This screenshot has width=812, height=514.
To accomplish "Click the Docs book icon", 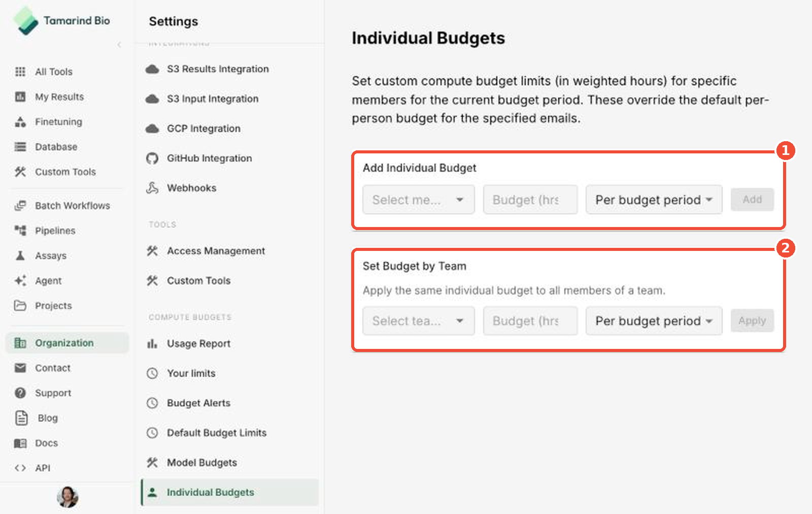I will tap(20, 443).
